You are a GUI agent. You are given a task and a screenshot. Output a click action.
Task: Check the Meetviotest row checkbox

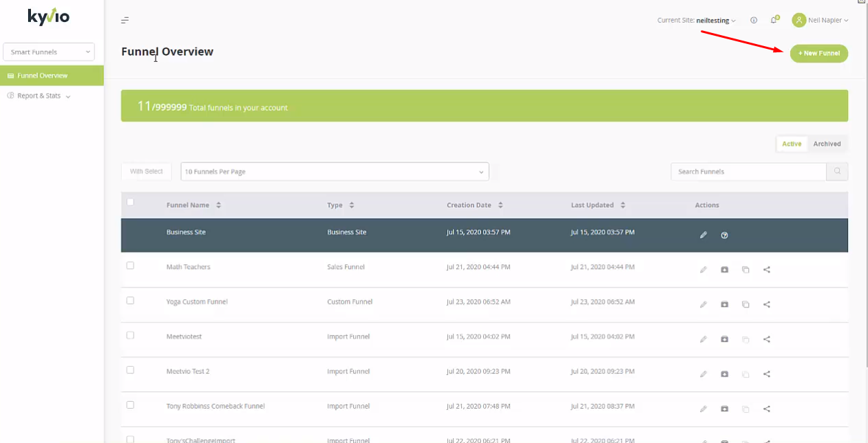130,336
